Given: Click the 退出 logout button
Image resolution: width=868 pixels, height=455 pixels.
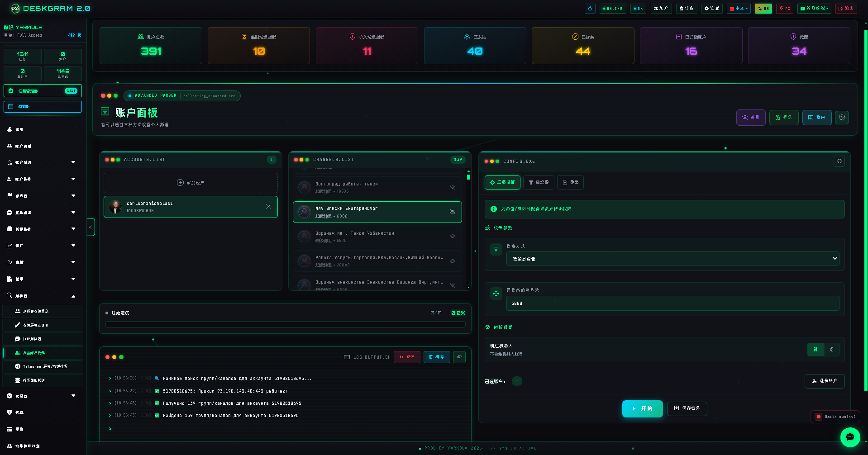Looking at the screenshot, I should pos(846,9).
